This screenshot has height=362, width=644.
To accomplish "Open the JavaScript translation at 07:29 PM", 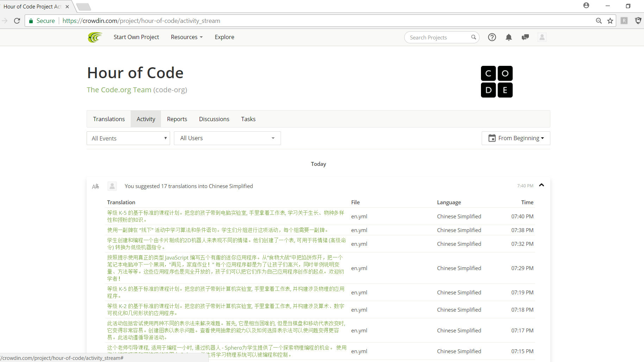I will pyautogui.click(x=226, y=268).
